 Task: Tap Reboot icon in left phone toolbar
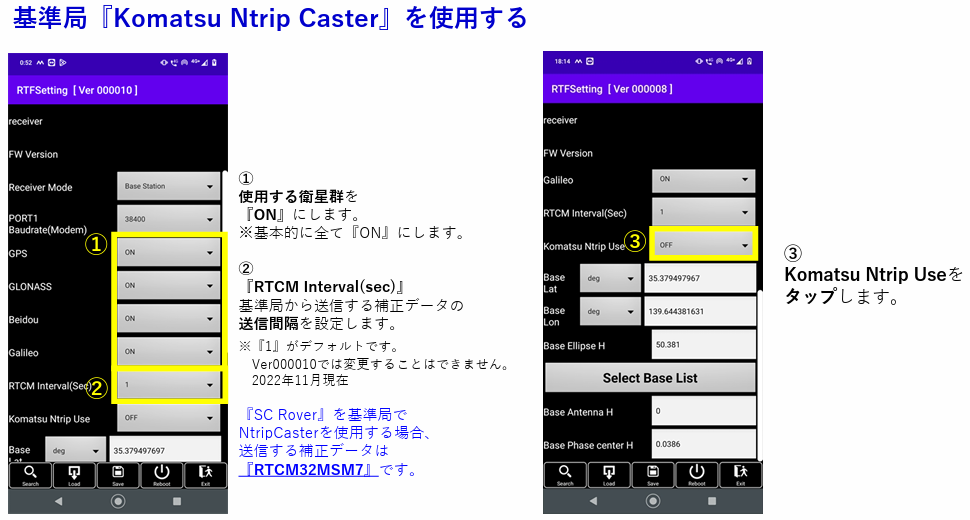pyautogui.click(x=161, y=475)
